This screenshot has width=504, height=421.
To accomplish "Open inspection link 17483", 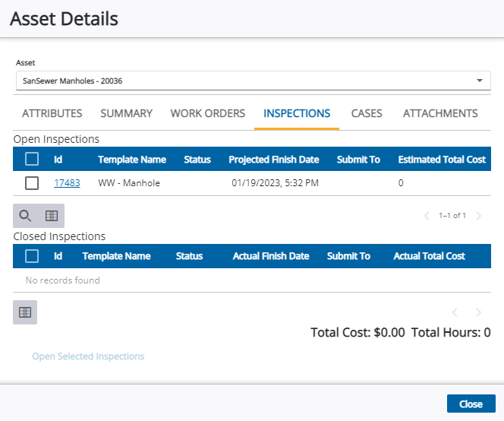I will [x=67, y=183].
